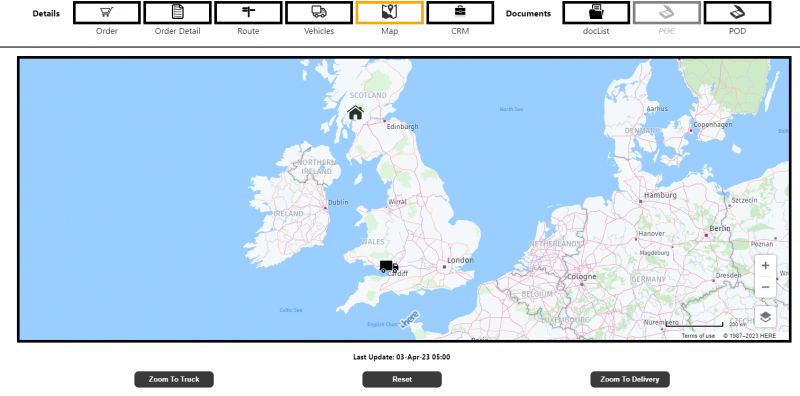The height and width of the screenshot is (396, 800).
Task: Select the highlighted Map icon
Action: click(x=389, y=13)
